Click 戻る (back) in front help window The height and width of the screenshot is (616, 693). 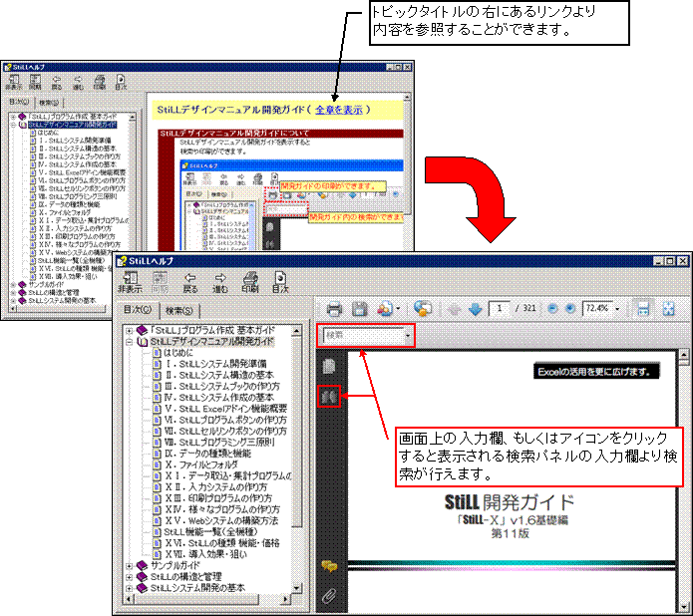click(190, 283)
